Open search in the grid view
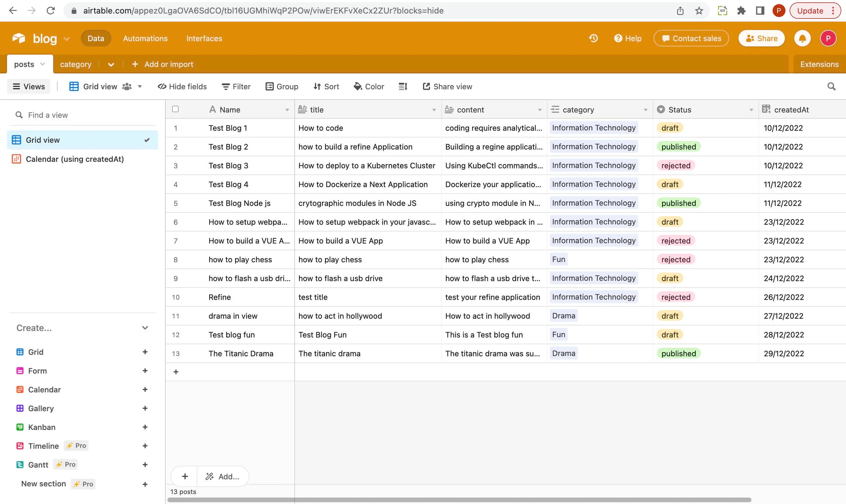 pyautogui.click(x=831, y=86)
